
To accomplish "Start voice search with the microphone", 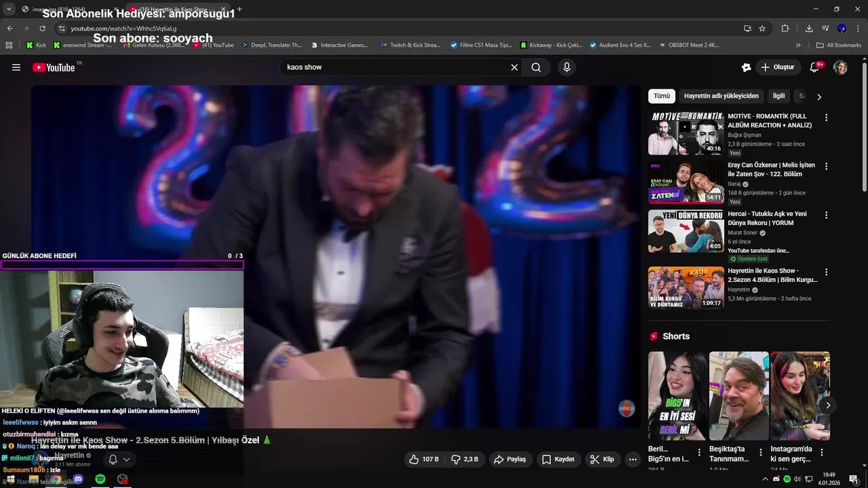I will [x=567, y=67].
